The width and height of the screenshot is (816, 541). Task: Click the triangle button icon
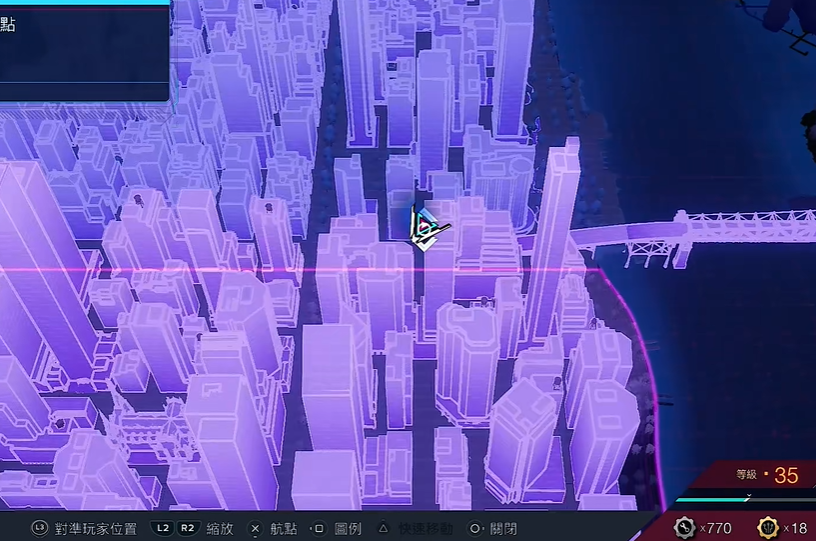pyautogui.click(x=383, y=529)
